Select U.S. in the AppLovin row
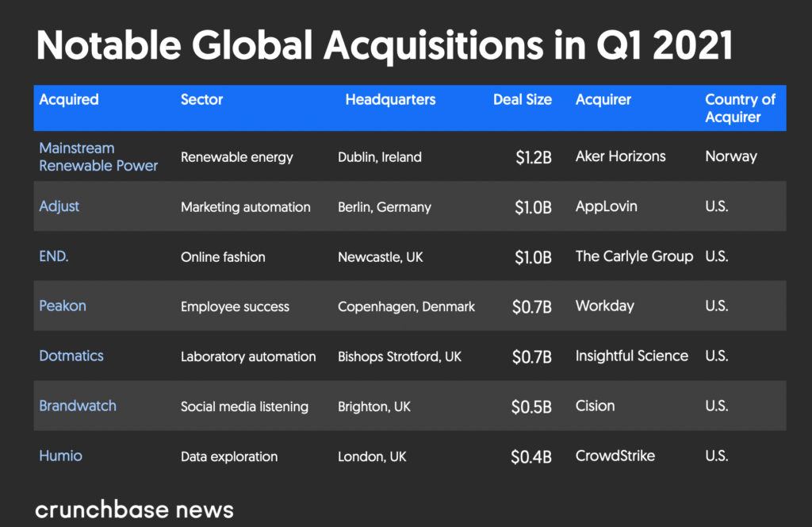The image size is (812, 527). [x=717, y=206]
